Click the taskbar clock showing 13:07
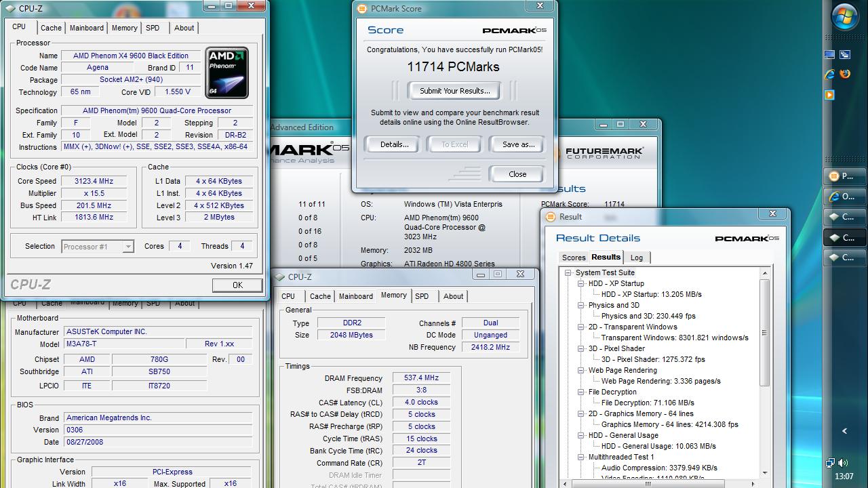The width and height of the screenshot is (868, 488). (844, 476)
